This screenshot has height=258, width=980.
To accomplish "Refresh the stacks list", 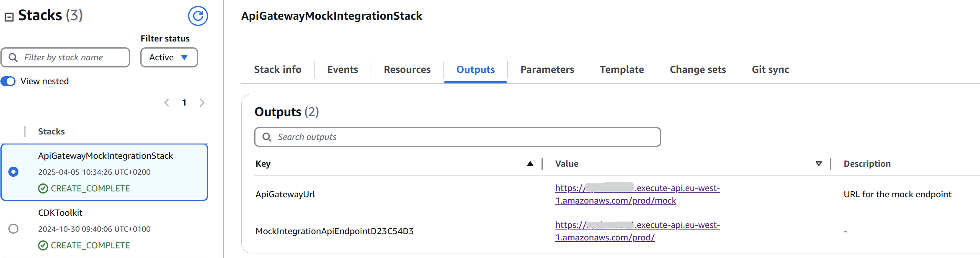I will pos(198,16).
